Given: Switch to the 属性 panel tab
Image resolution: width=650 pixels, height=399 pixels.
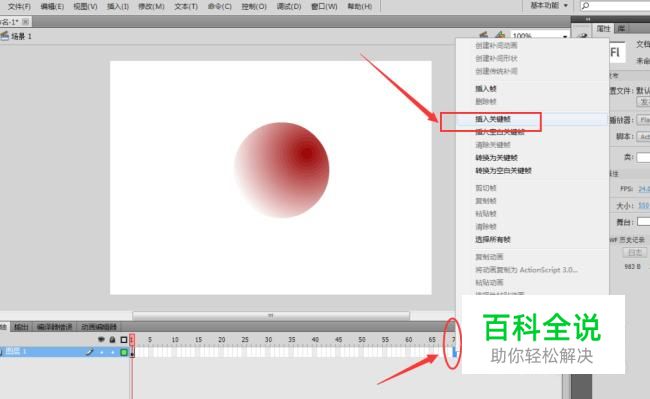Looking at the screenshot, I should click(603, 28).
